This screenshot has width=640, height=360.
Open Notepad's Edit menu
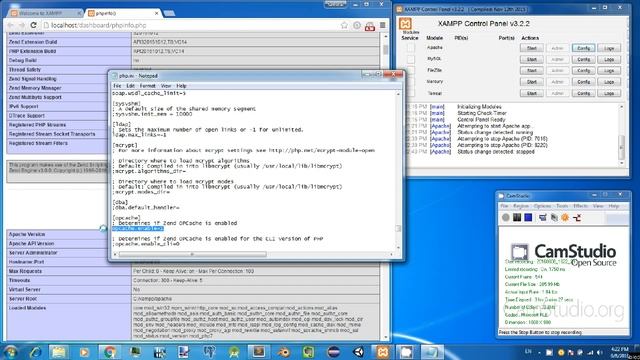130,86
